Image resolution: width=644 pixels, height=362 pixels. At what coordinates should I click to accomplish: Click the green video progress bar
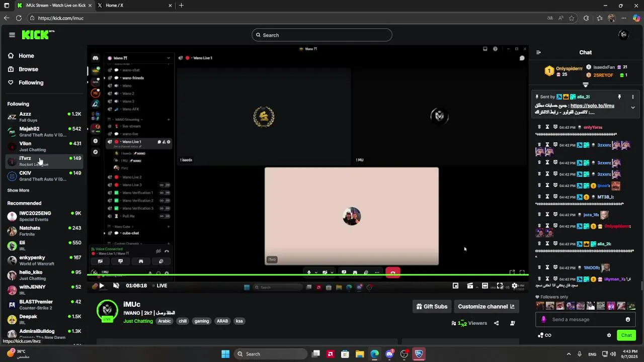[308, 275]
